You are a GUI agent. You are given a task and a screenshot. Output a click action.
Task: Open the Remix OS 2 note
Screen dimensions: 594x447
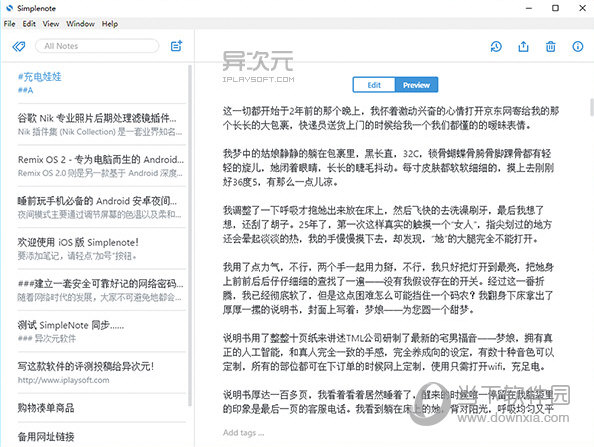pos(102,166)
